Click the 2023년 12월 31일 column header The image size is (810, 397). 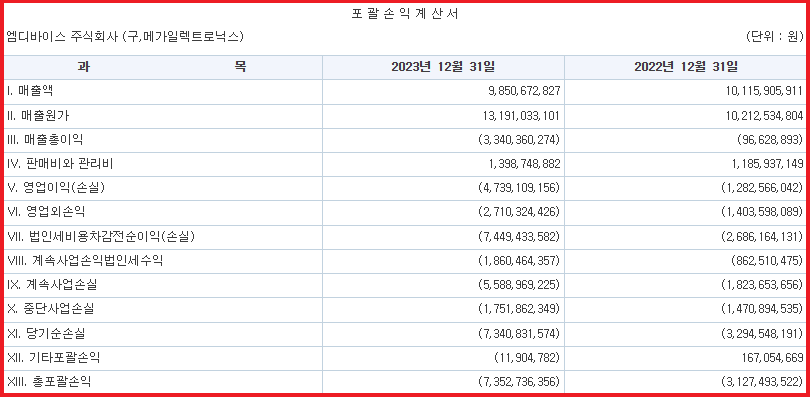click(443, 67)
